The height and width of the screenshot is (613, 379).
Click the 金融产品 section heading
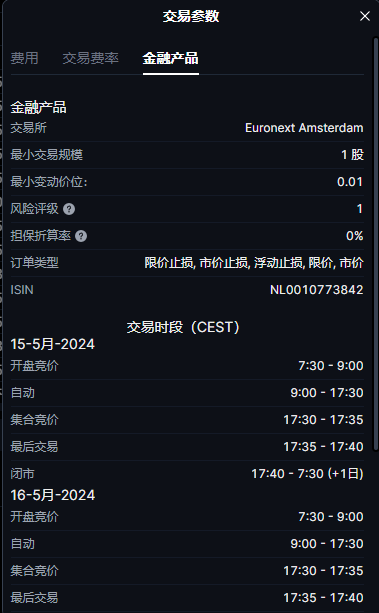[38, 107]
